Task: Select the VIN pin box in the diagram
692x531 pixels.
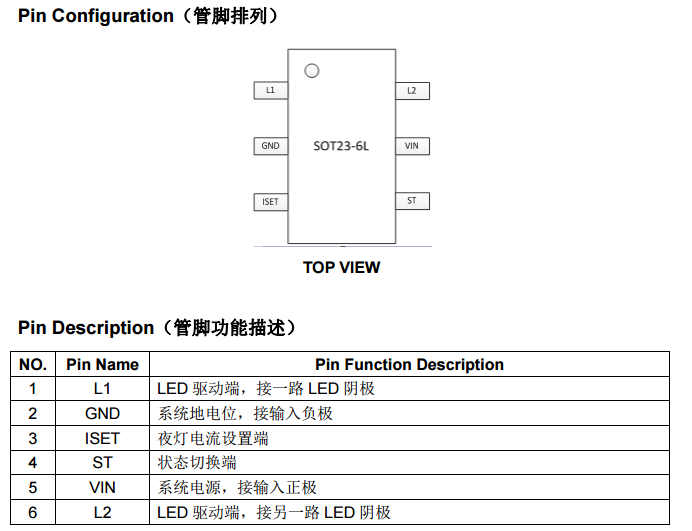Action: [412, 146]
